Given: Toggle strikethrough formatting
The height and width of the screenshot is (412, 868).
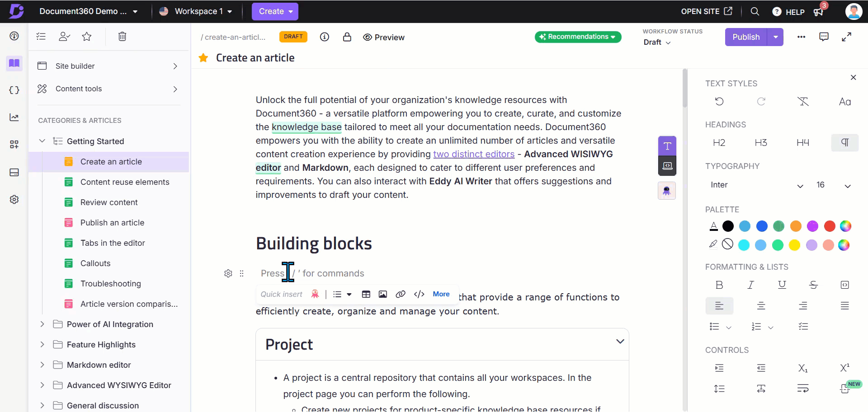Looking at the screenshot, I should [813, 285].
